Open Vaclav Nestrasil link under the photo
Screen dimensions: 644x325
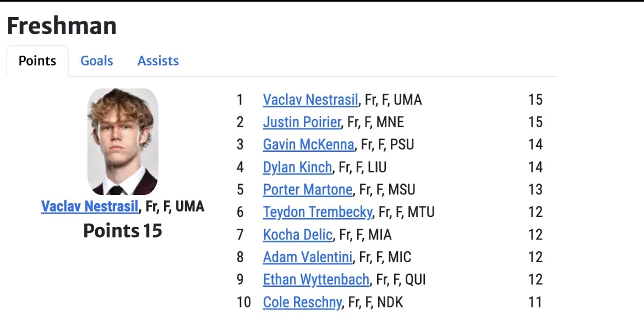pos(90,207)
